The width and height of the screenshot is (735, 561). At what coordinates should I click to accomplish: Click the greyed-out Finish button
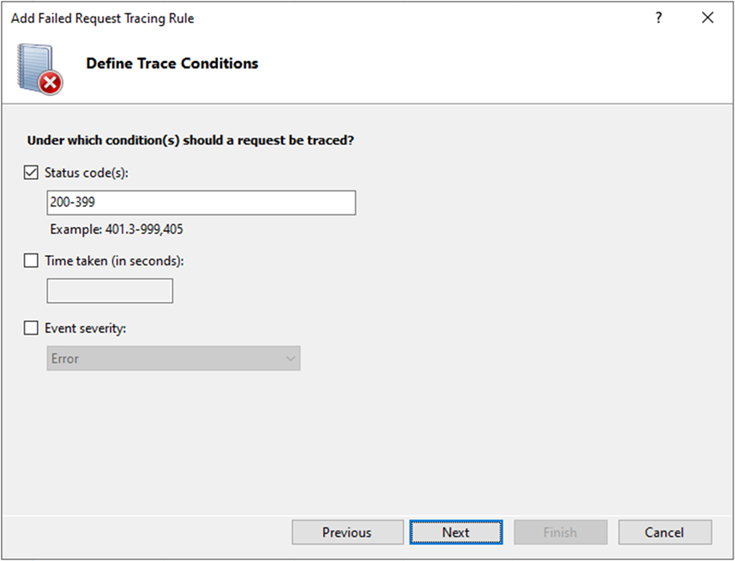pyautogui.click(x=560, y=532)
